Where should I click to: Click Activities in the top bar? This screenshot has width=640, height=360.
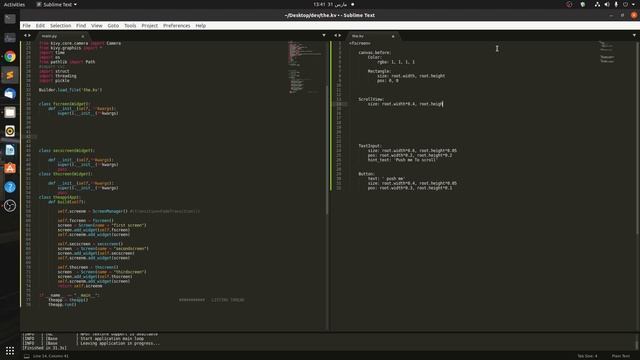(14, 4)
